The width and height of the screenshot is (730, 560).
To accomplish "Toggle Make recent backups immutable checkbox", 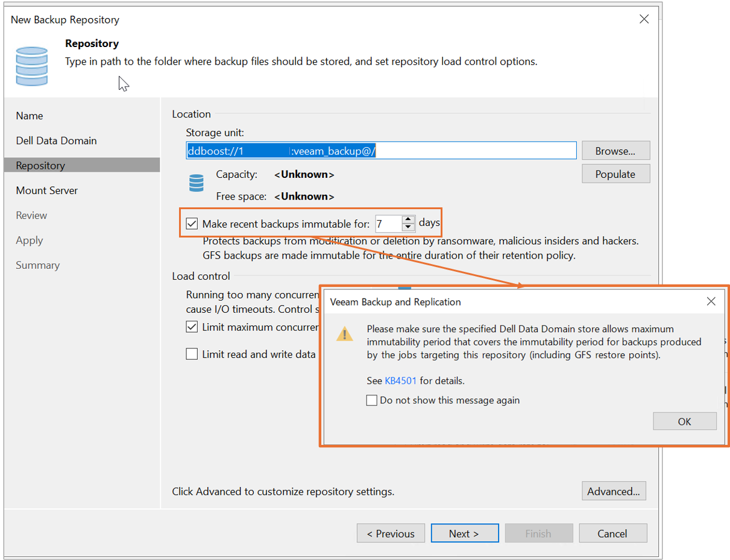I will pyautogui.click(x=192, y=224).
